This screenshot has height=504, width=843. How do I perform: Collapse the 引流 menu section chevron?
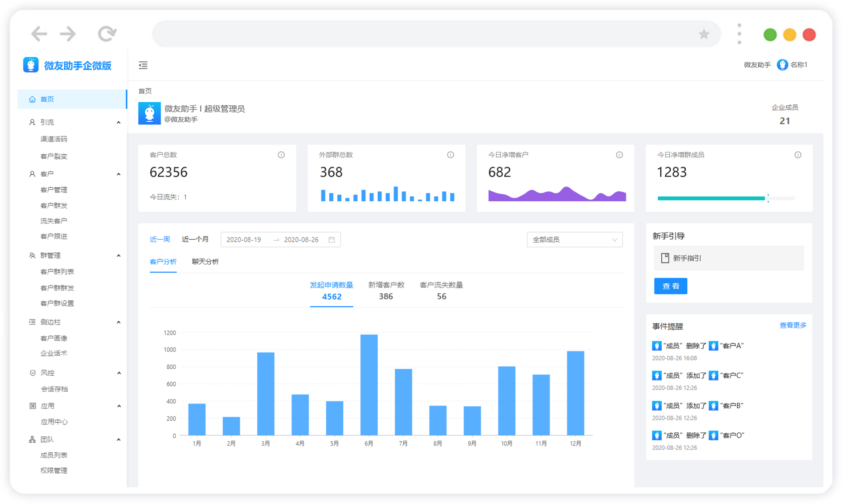[x=118, y=122]
